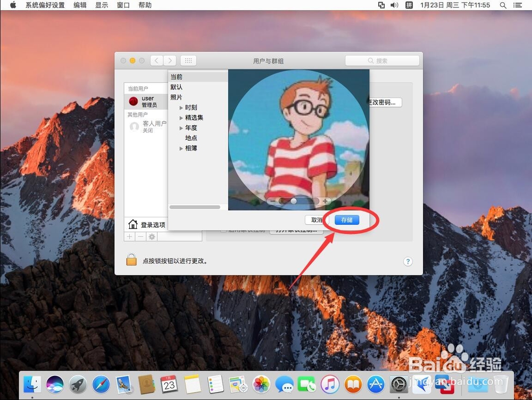Open FaceTime app in dock
532x400 pixels.
(307, 385)
